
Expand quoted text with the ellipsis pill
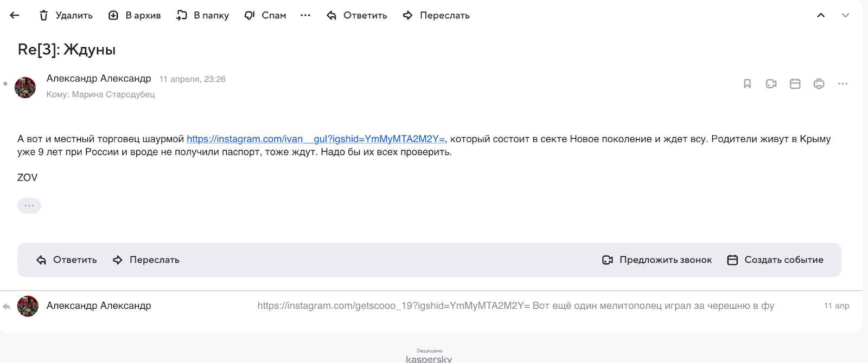tap(29, 206)
